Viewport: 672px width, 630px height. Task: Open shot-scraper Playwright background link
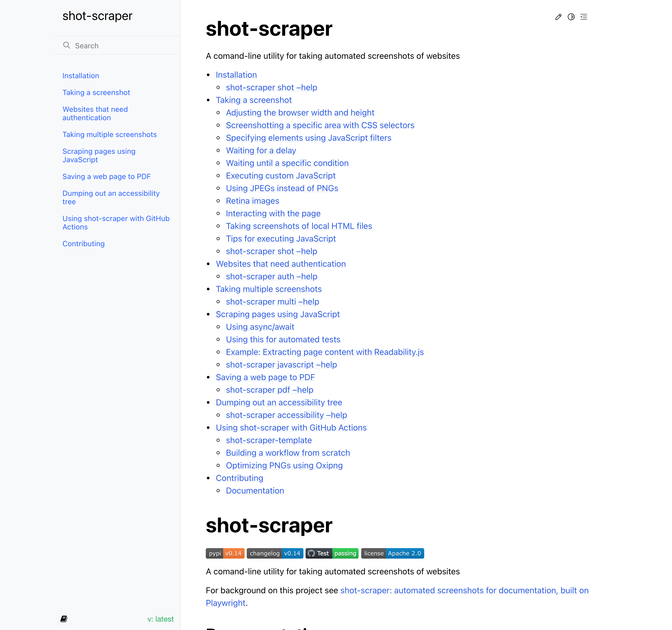[x=397, y=596]
